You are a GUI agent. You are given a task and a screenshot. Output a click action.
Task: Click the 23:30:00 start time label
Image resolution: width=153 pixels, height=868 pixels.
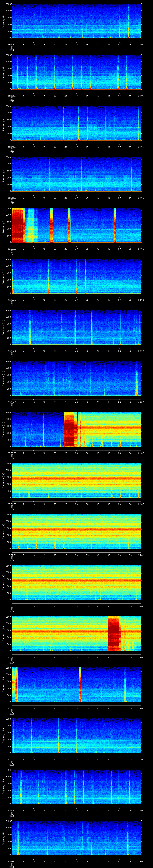click(x=12, y=453)
